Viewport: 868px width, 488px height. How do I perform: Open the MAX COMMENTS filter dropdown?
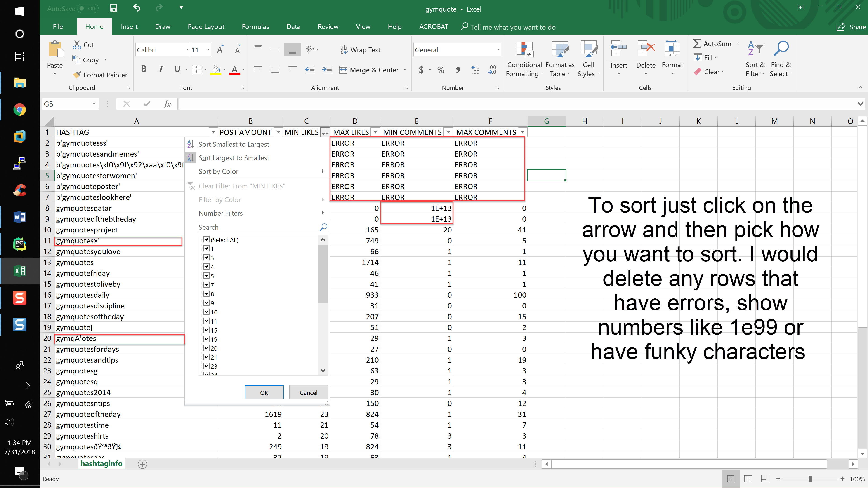pyautogui.click(x=523, y=132)
